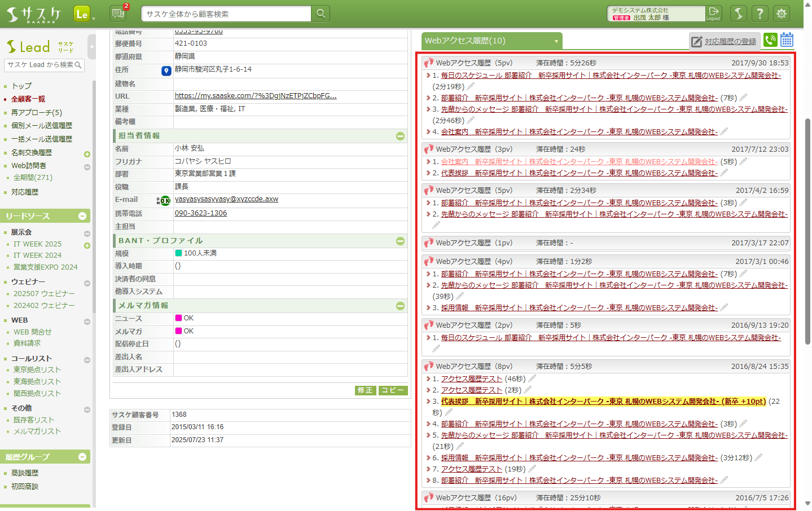Collapse the メルマガ情報 section
Screen dimensions: 812x511
[400, 306]
